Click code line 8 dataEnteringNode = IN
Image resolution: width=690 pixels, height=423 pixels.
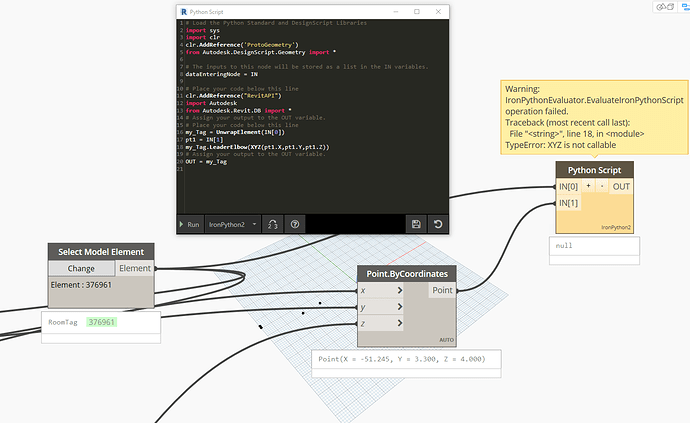tap(221, 74)
